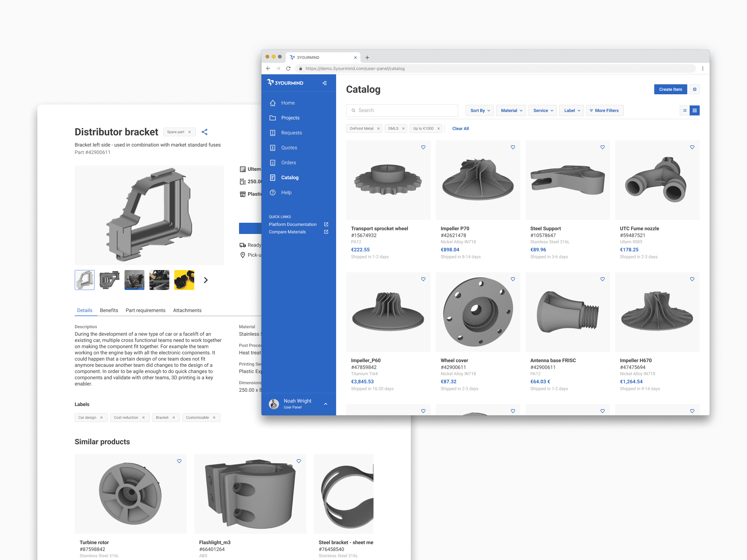Favorite the Turbine rotor with heart icon
The image size is (747, 560).
[x=179, y=461]
